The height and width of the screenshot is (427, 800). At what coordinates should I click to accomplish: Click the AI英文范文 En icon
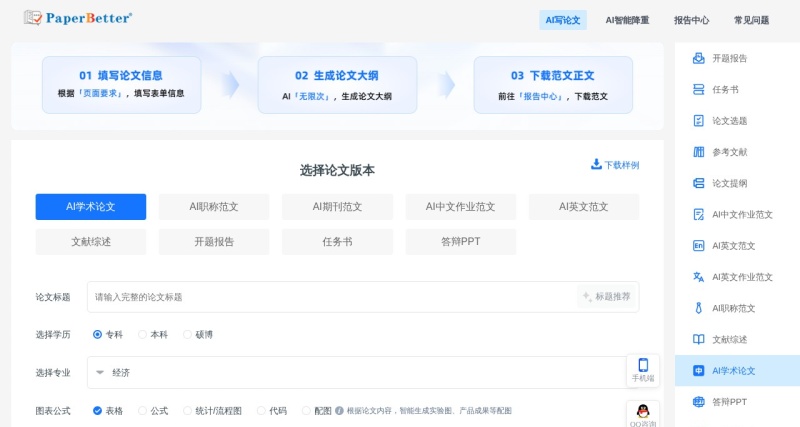click(x=698, y=245)
